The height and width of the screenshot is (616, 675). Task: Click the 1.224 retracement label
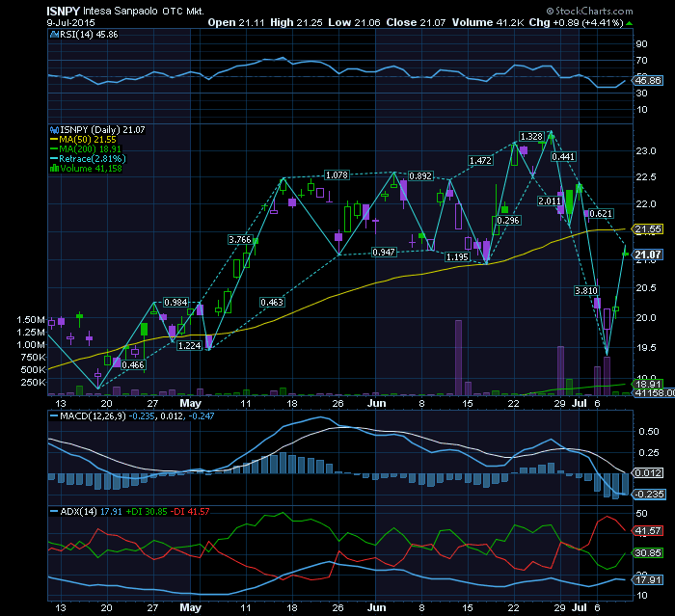coord(189,345)
